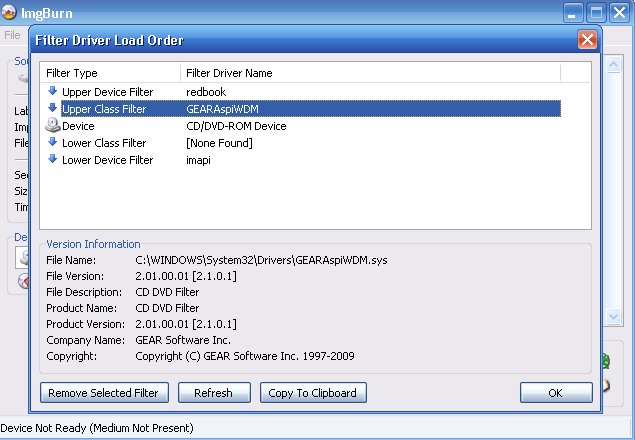Select the imapi driver entry
The width and height of the screenshot is (635, 440).
(x=199, y=160)
